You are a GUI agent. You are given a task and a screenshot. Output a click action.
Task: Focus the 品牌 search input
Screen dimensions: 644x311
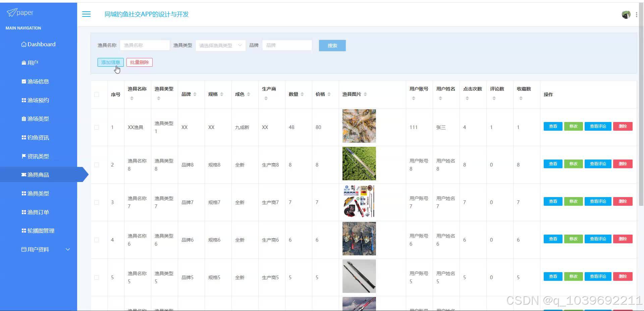click(287, 45)
